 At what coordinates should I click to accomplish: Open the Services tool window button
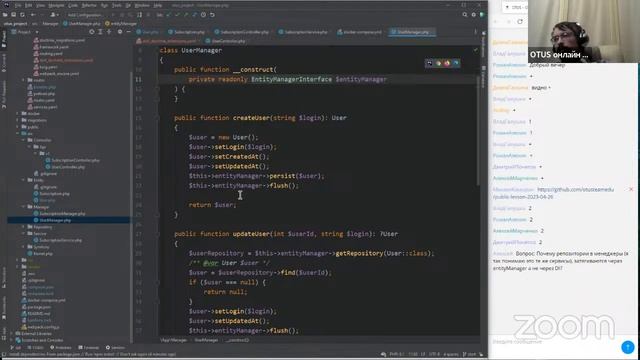116,348
